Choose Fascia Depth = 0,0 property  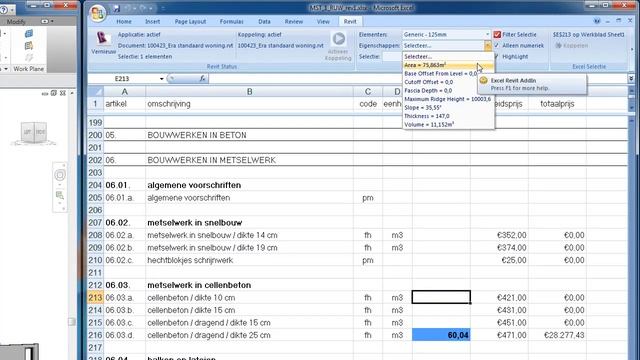pyautogui.click(x=448, y=91)
